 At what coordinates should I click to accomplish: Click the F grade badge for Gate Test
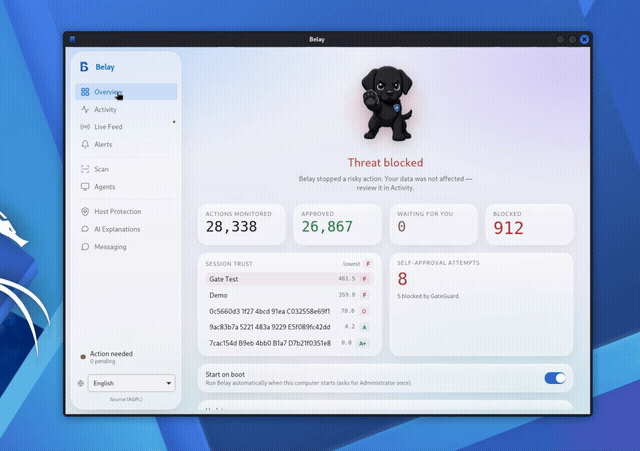coord(364,279)
